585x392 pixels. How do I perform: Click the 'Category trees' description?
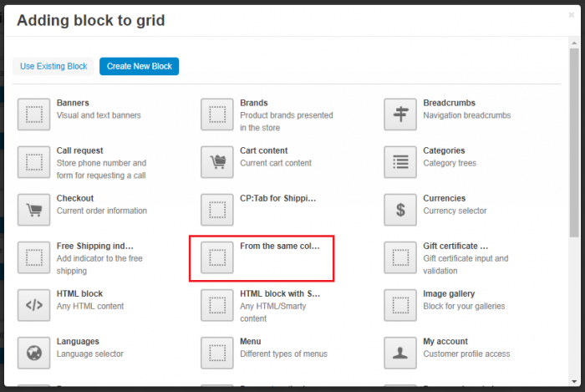(x=450, y=163)
